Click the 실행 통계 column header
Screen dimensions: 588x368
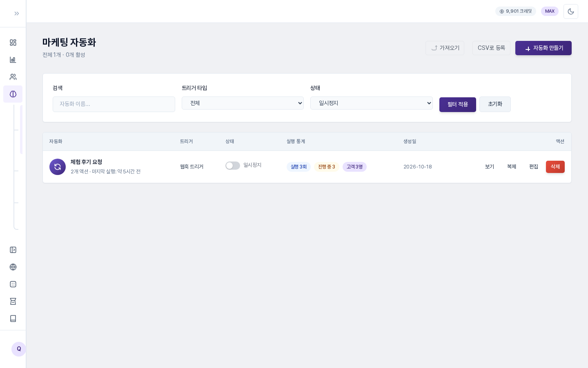coord(296,141)
